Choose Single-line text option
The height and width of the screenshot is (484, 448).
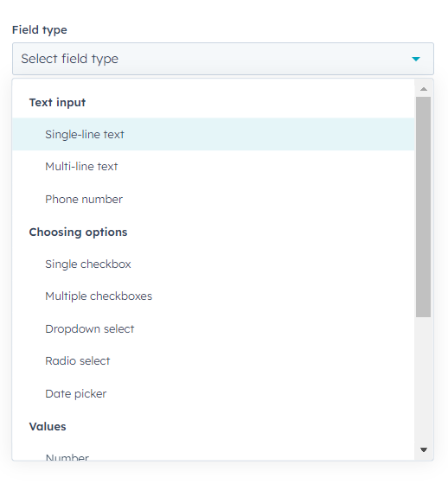[213, 134]
